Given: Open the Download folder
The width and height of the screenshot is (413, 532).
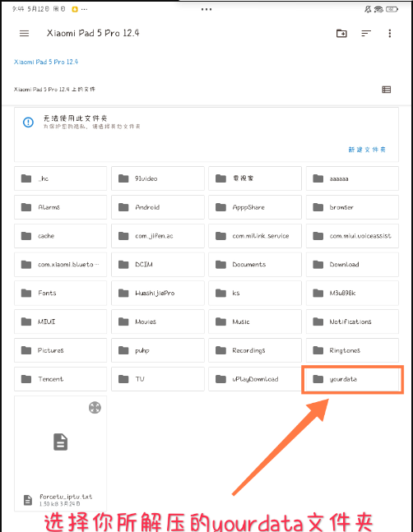Looking at the screenshot, I should coord(352,264).
